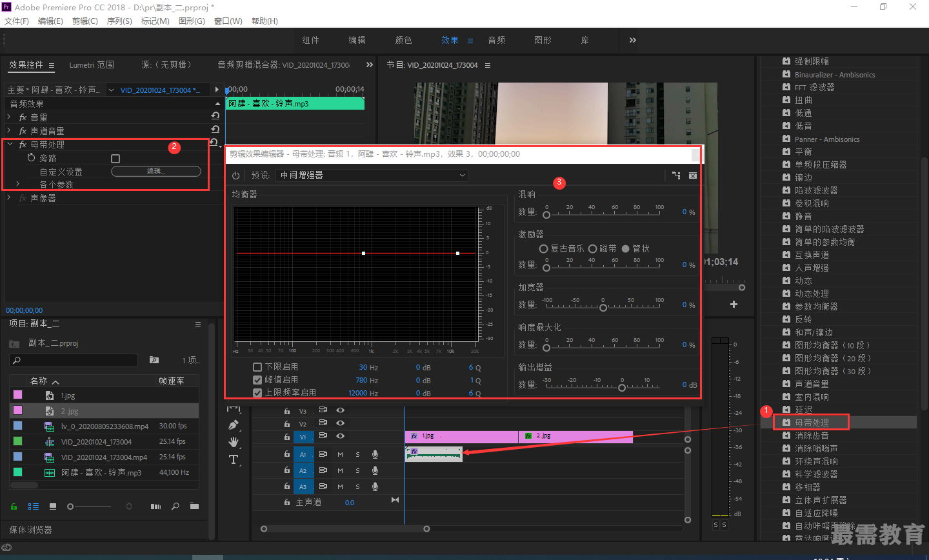Toggle lock on video track V3

click(x=287, y=411)
